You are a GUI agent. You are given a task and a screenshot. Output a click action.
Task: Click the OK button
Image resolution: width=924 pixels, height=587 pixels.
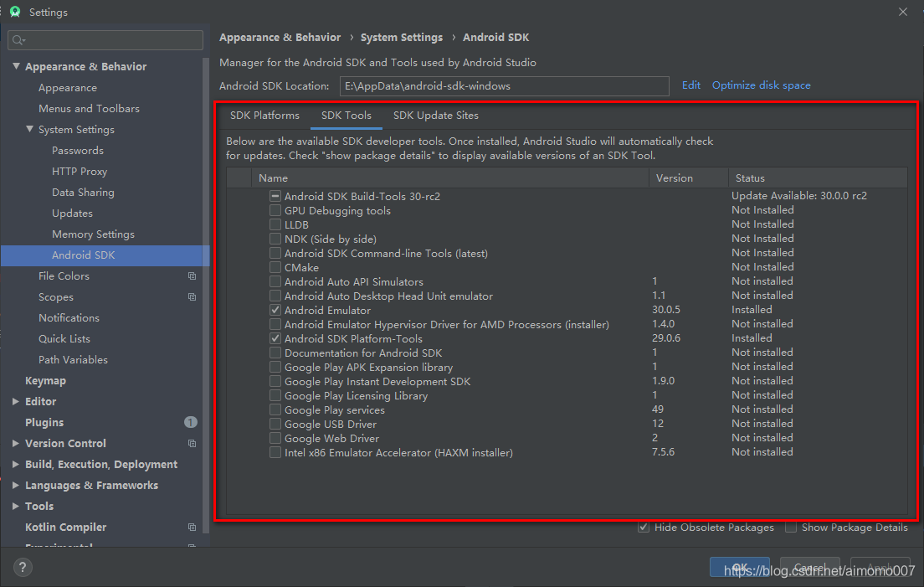point(739,568)
